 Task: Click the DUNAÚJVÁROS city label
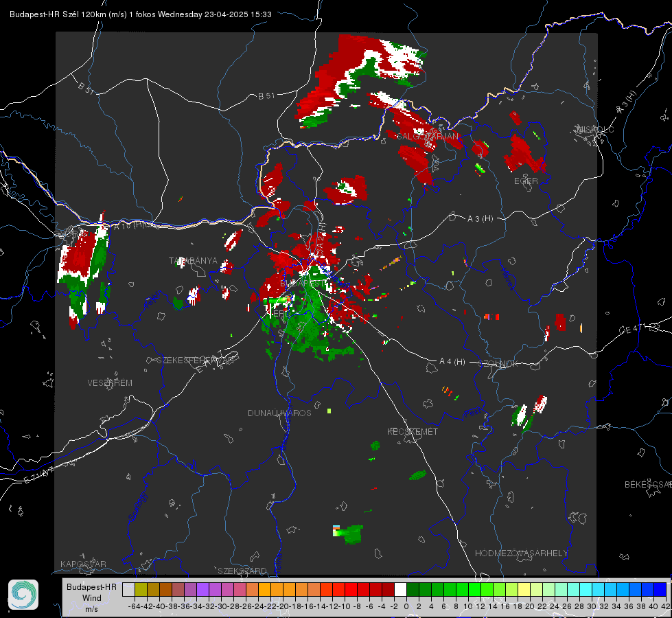pyautogui.click(x=279, y=413)
